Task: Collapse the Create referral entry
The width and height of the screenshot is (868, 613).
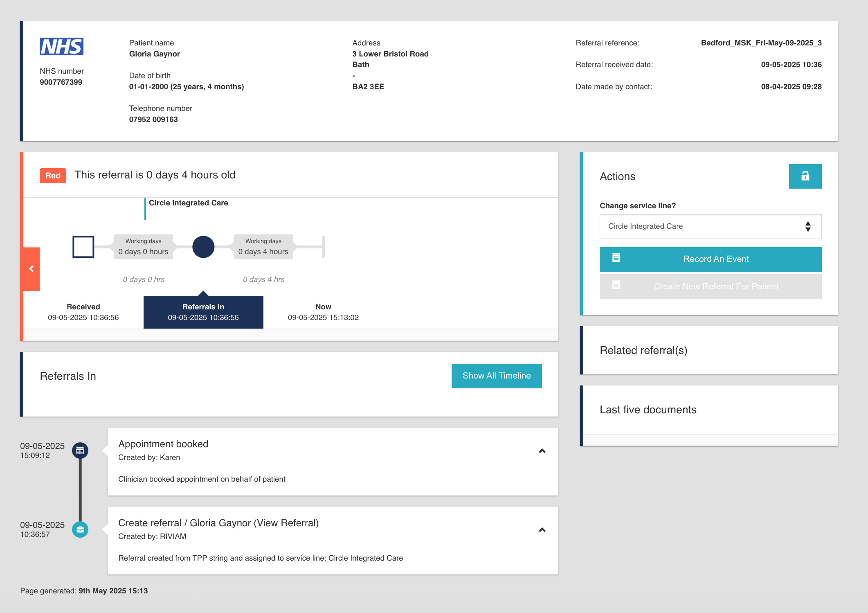Action: coord(542,530)
